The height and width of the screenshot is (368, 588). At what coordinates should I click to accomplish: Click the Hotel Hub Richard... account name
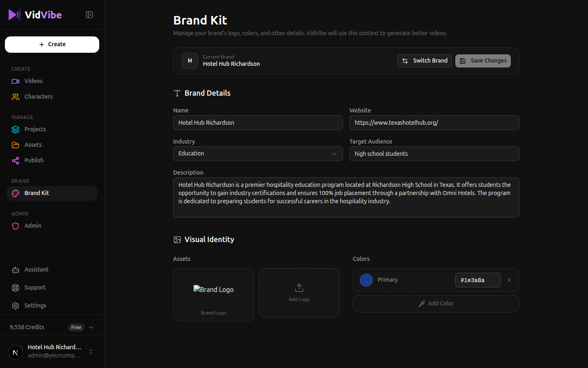point(54,347)
